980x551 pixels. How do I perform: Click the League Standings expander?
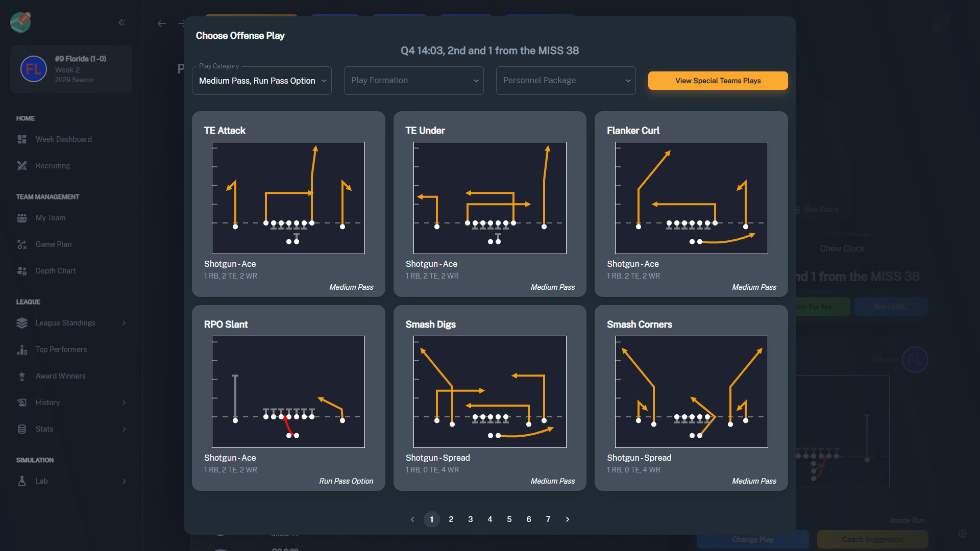tap(124, 323)
